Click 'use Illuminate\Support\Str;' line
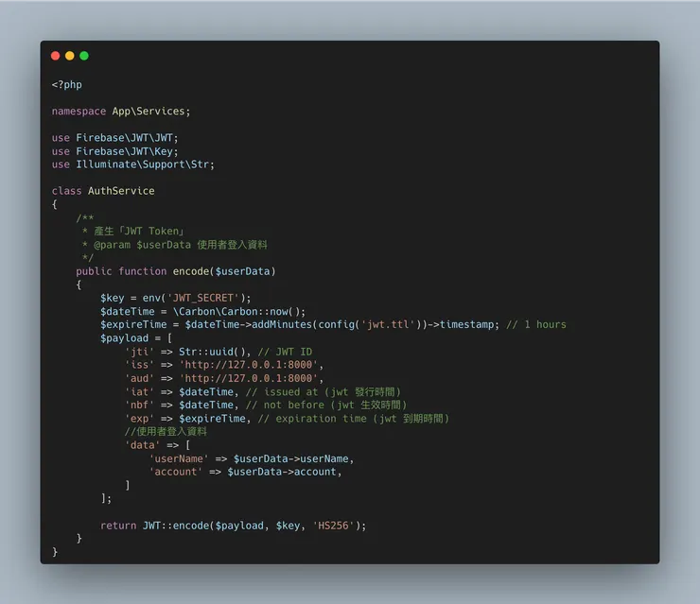700x604 pixels. [133, 164]
